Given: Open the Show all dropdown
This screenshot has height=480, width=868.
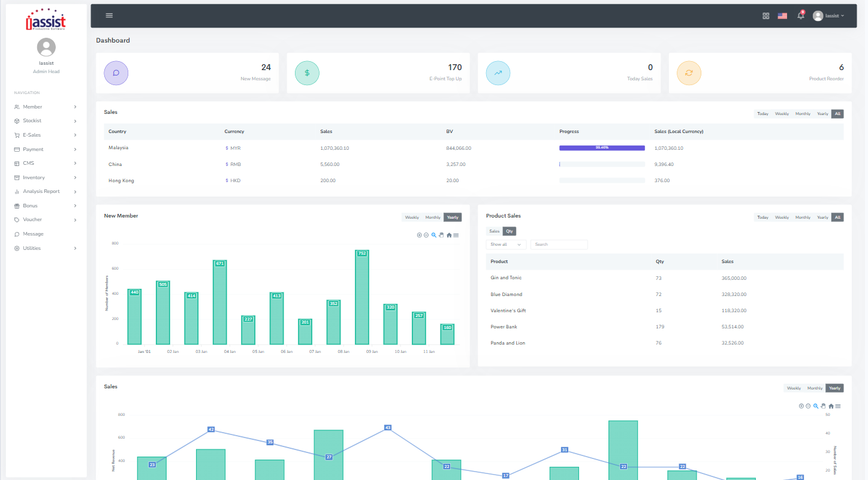Looking at the screenshot, I should tap(505, 244).
